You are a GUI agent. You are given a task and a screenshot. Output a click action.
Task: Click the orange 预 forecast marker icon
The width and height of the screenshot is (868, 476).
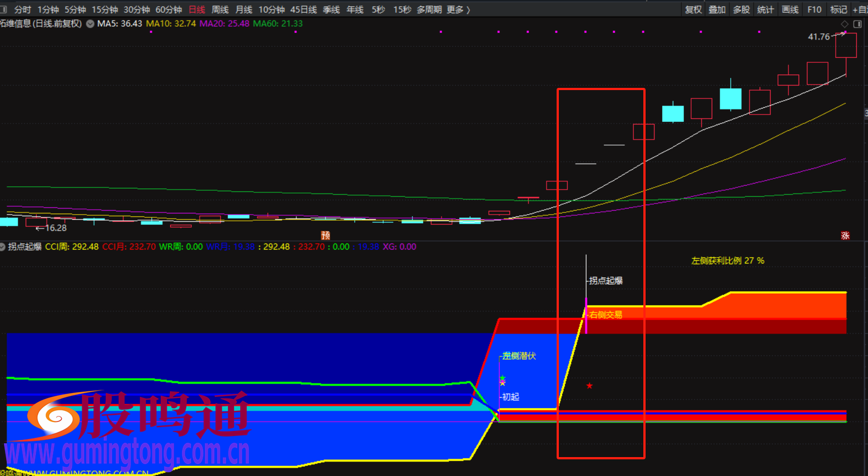click(x=325, y=235)
